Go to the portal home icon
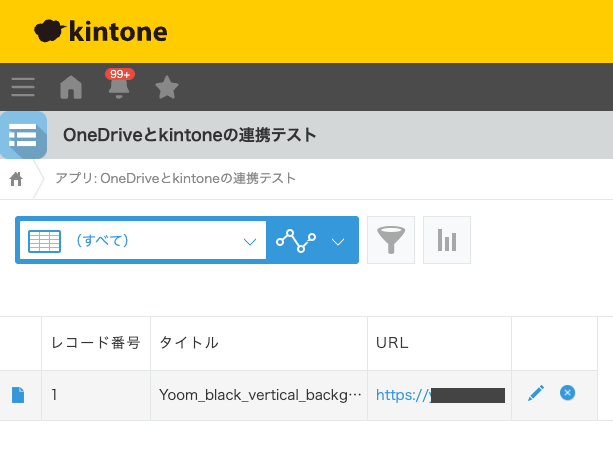This screenshot has height=449, width=613. [x=71, y=87]
